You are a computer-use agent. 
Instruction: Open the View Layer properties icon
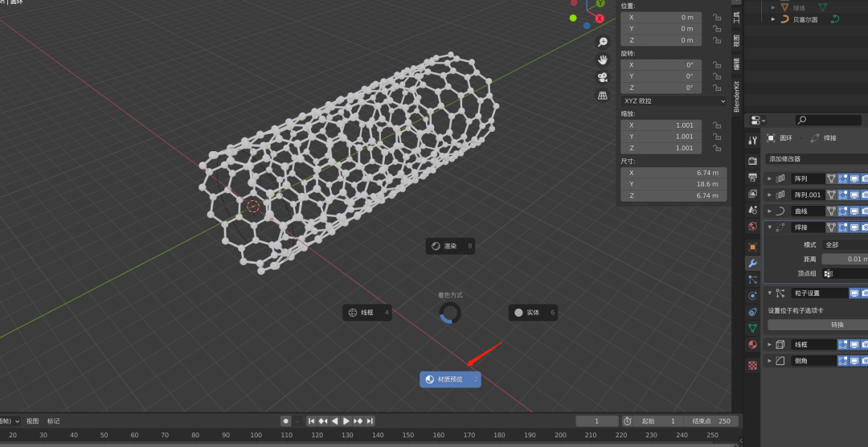752,194
